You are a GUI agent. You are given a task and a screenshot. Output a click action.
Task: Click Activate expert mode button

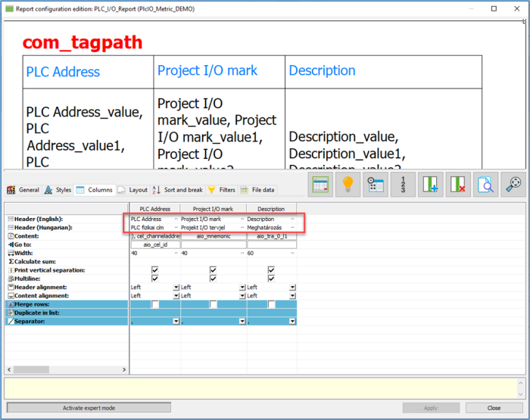coord(89,408)
